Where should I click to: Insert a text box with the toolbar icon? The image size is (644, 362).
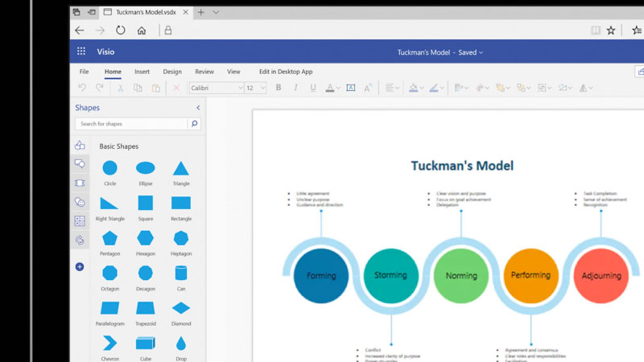coord(351,88)
